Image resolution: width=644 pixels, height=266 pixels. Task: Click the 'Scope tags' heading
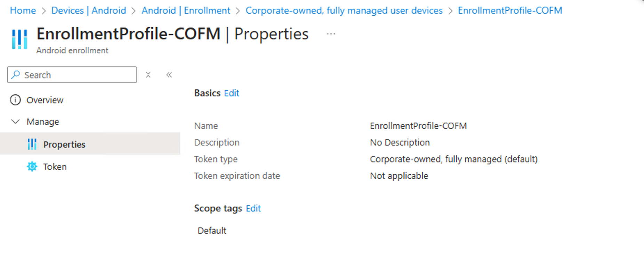(218, 208)
